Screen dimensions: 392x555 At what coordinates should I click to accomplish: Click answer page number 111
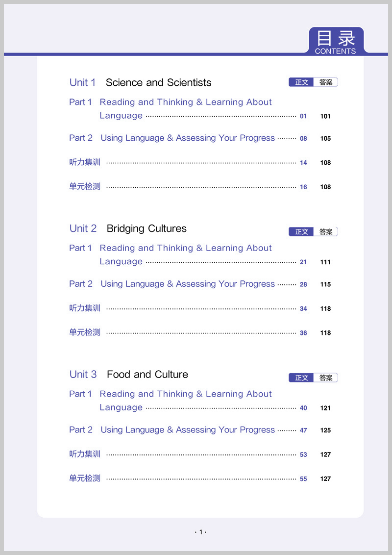click(325, 262)
